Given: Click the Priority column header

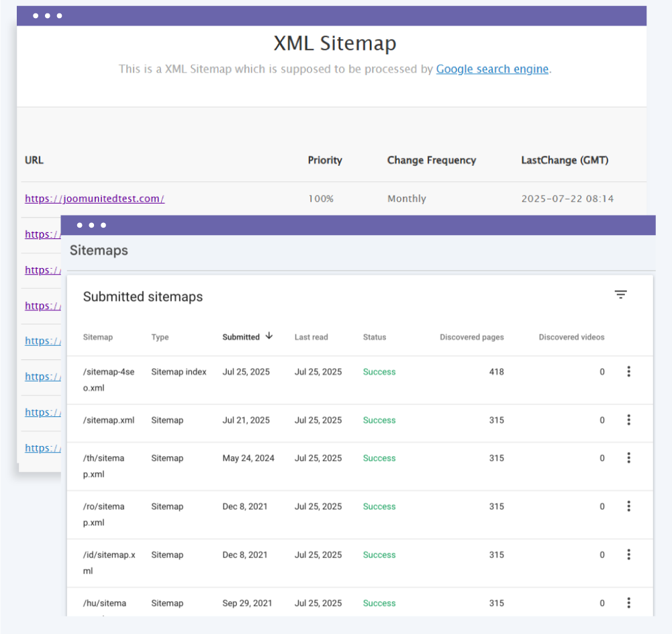Looking at the screenshot, I should (325, 160).
